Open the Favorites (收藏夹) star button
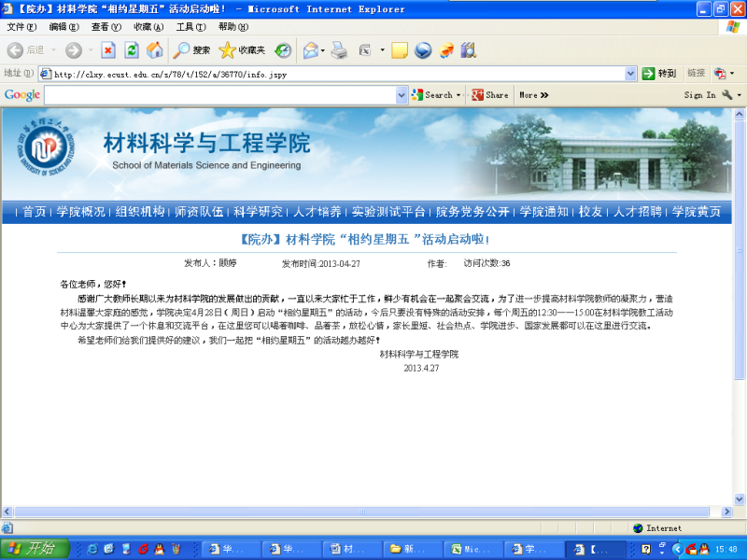This screenshot has height=560, width=747. 242,50
